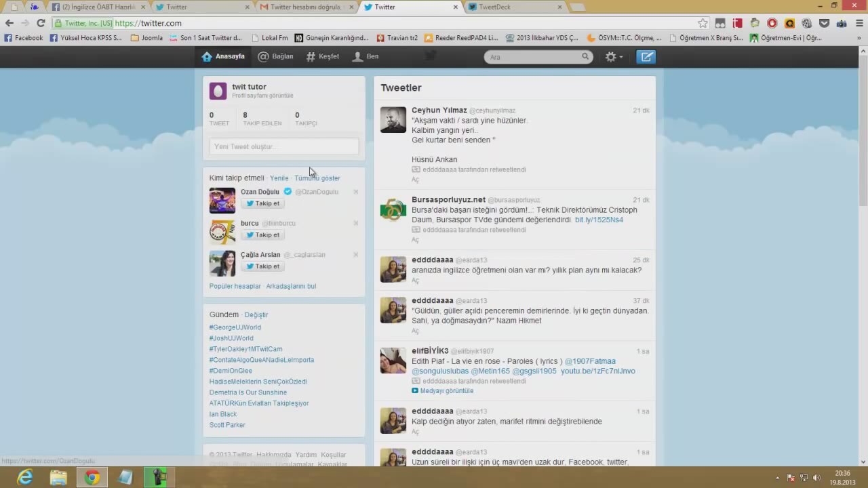868x488 pixels.
Task: Open Internet Explorer from the taskbar
Action: [x=25, y=478]
